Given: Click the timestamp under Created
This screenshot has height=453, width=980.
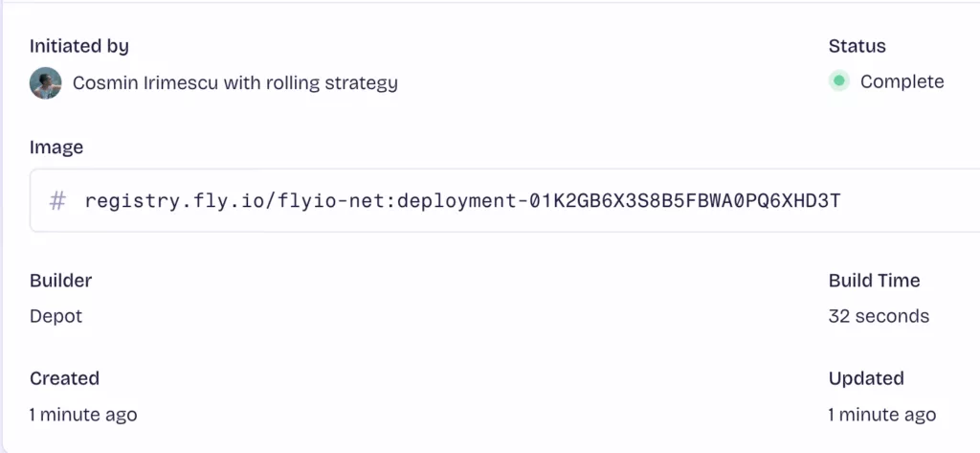Looking at the screenshot, I should point(83,414).
